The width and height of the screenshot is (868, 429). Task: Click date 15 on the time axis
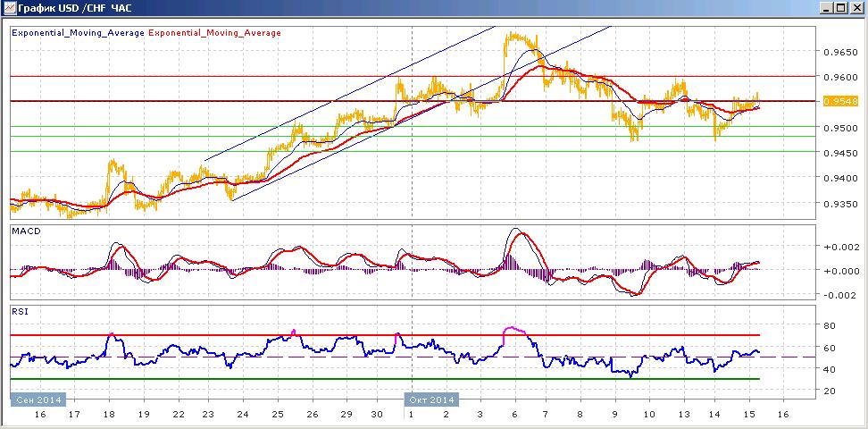pos(748,415)
